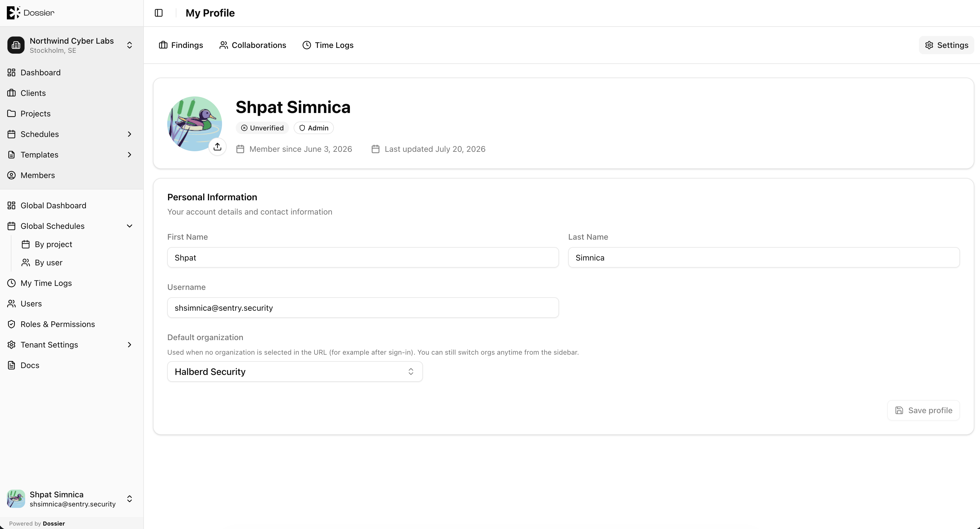
Task: Click the Shpat Simnica heading text
Action: 293,107
